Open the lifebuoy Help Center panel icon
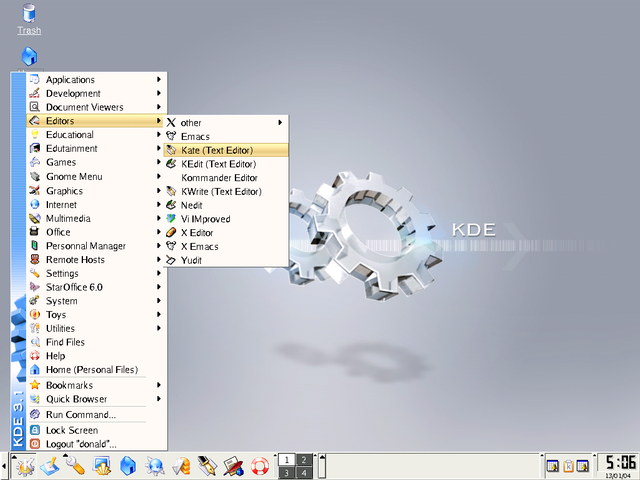The image size is (640, 480). tap(260, 465)
